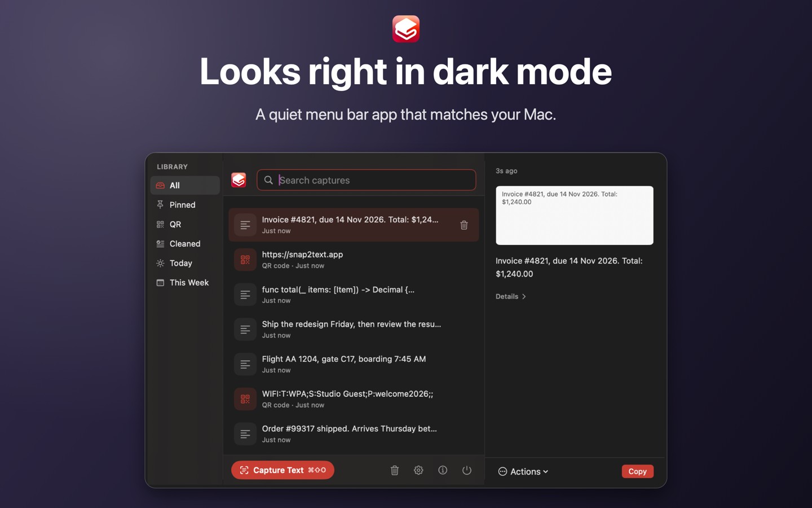The image size is (812, 508).
Task: Click QR code icon of snap2text.app row
Action: pos(245,260)
